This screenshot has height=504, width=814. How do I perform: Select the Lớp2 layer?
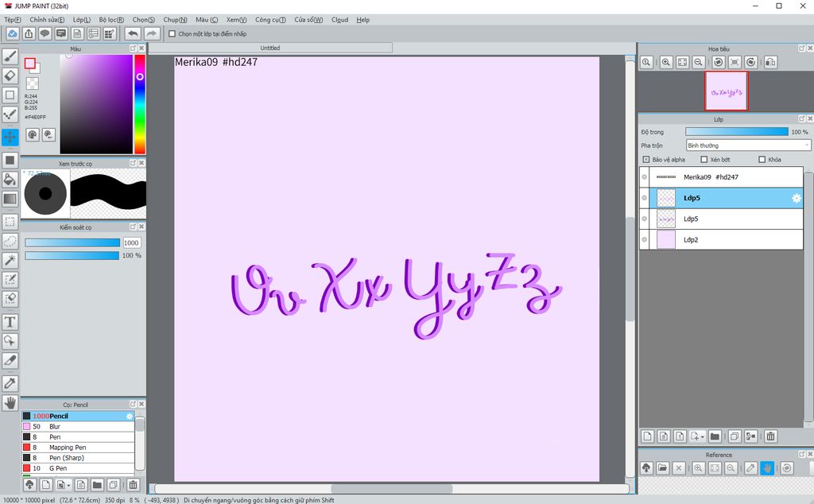(x=721, y=239)
